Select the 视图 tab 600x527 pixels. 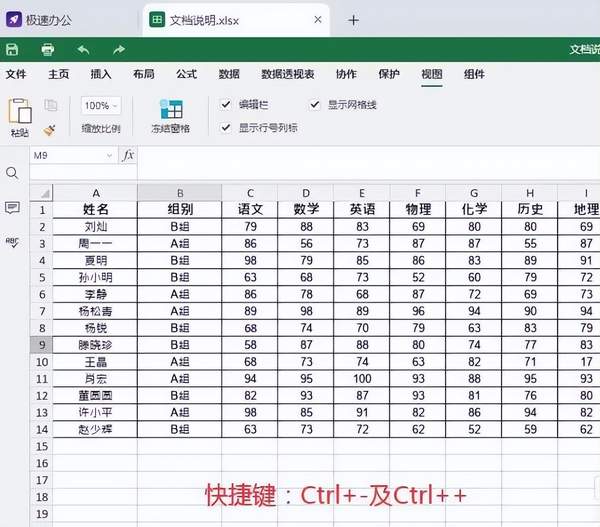point(432,74)
